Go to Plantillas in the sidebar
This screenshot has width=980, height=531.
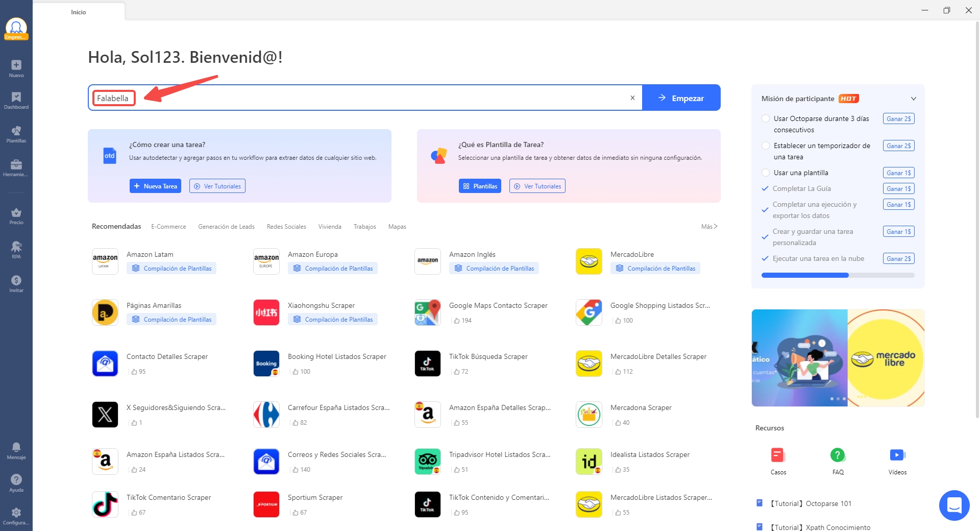[x=16, y=134]
